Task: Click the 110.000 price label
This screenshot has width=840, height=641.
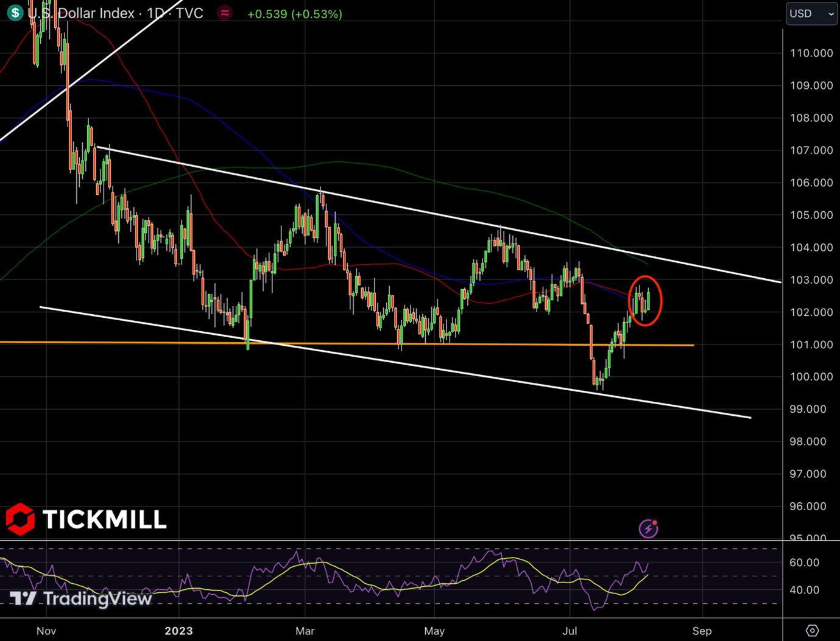Action: click(811, 54)
